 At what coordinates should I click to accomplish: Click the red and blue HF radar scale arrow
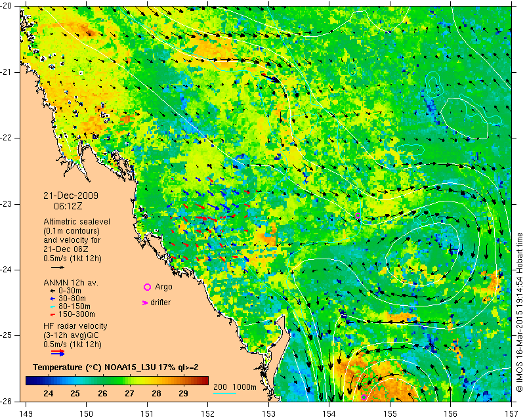(58, 352)
